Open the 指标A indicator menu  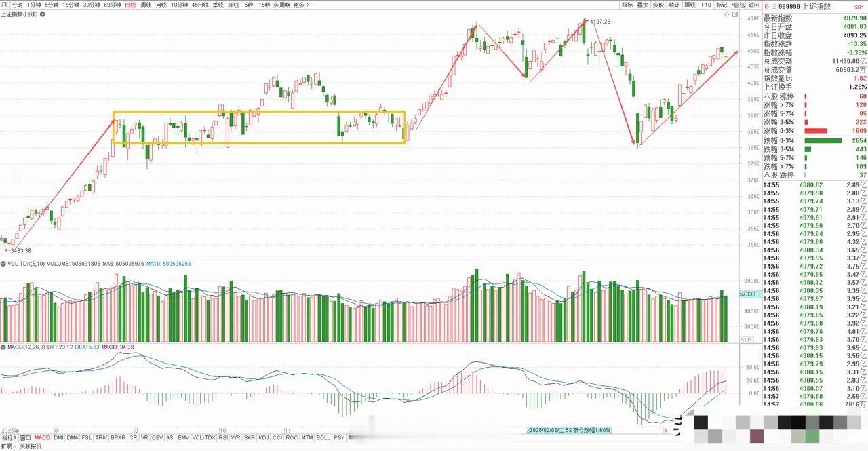pyautogui.click(x=9, y=438)
